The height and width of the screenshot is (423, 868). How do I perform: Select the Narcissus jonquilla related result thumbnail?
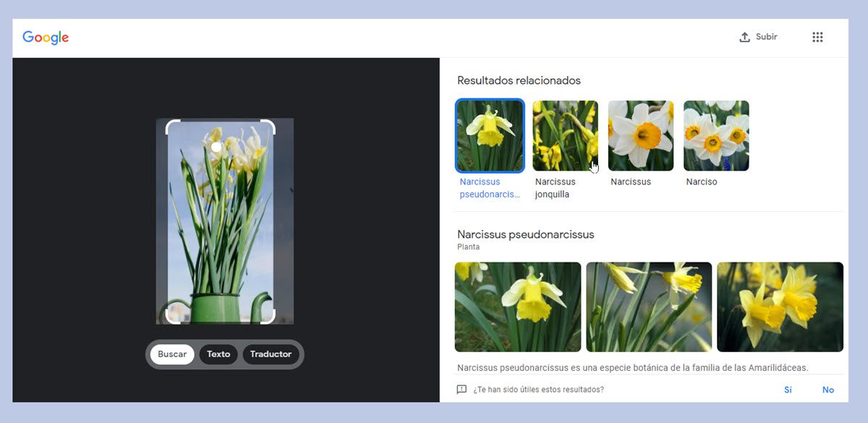(x=565, y=135)
